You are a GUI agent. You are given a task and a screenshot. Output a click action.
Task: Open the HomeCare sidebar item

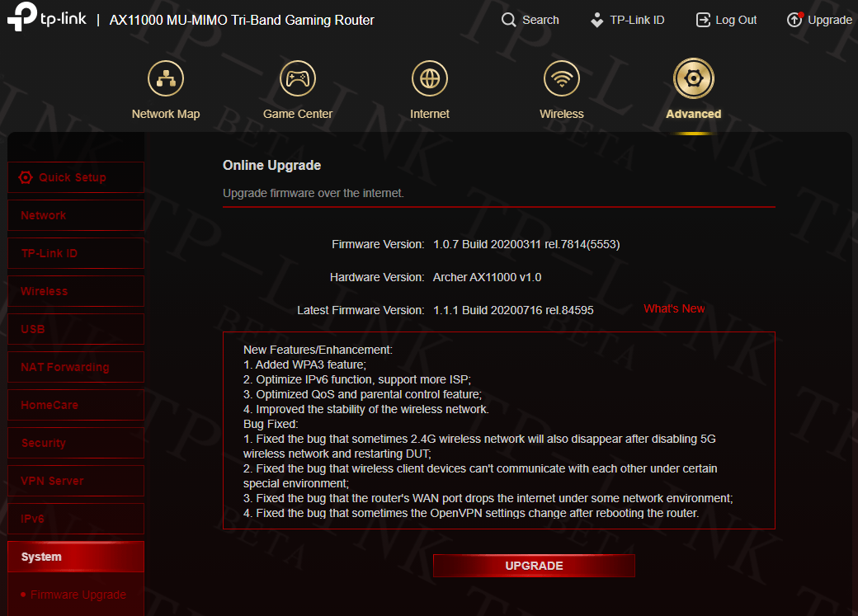[76, 405]
